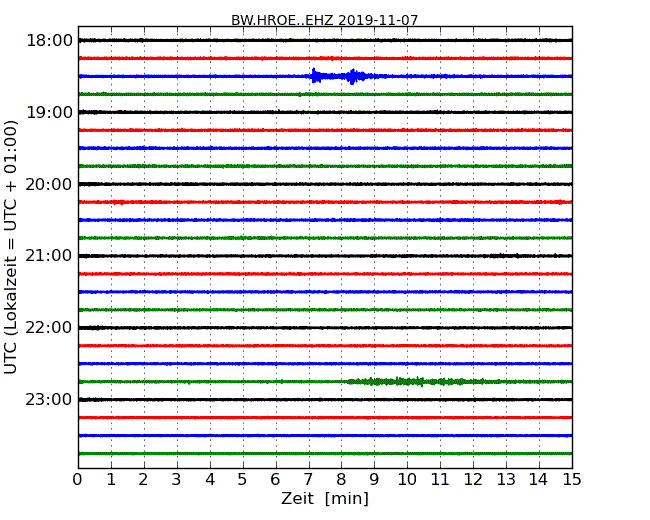
Task: Click the x-axis tick label 6
Action: [276, 480]
